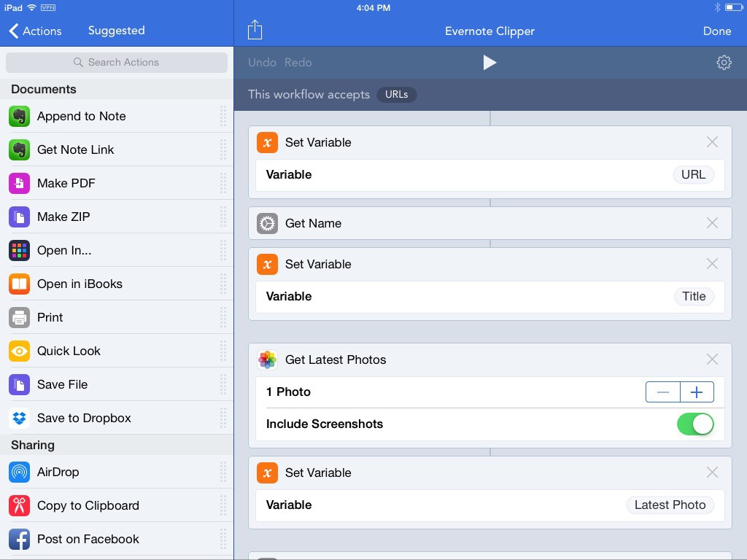Select the Append to Note Evernote action

[81, 116]
